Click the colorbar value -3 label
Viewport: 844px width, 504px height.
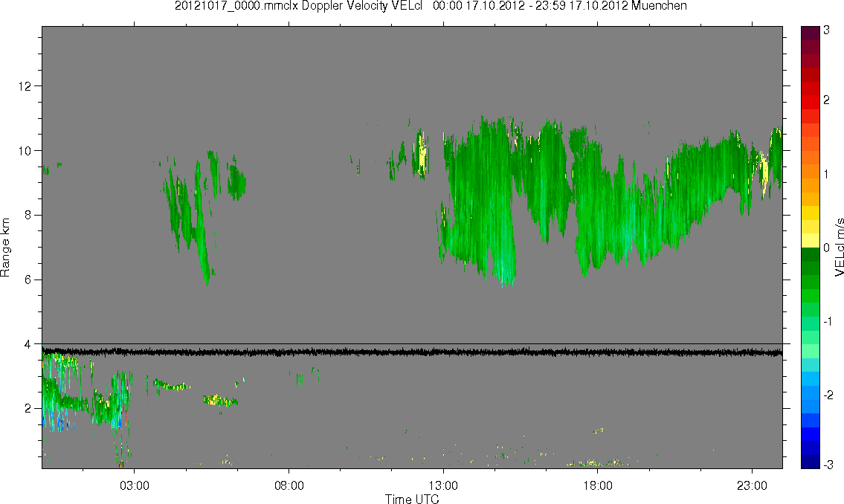[x=828, y=464]
